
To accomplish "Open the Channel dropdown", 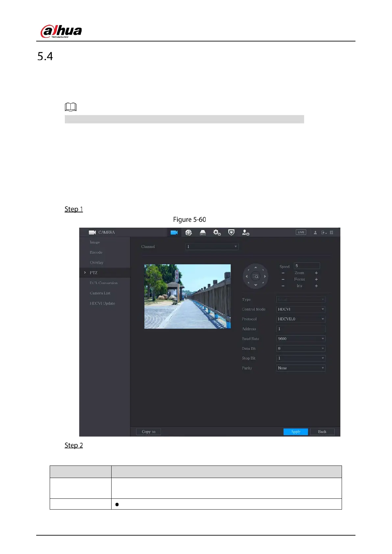I will tap(212, 246).
